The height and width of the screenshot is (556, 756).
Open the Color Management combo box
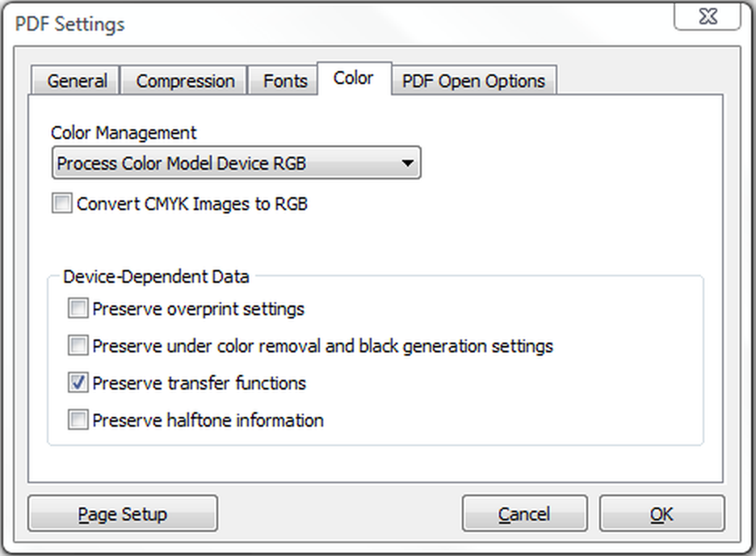(236, 163)
